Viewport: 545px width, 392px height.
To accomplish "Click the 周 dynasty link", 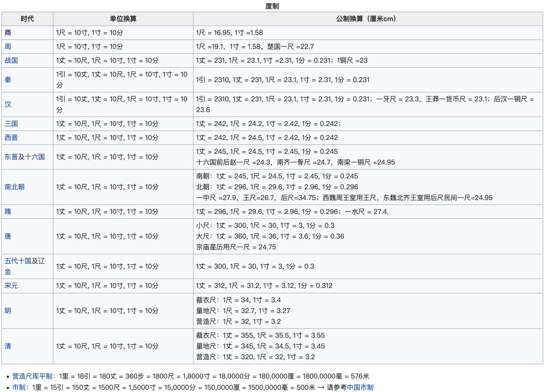I will coord(8,47).
